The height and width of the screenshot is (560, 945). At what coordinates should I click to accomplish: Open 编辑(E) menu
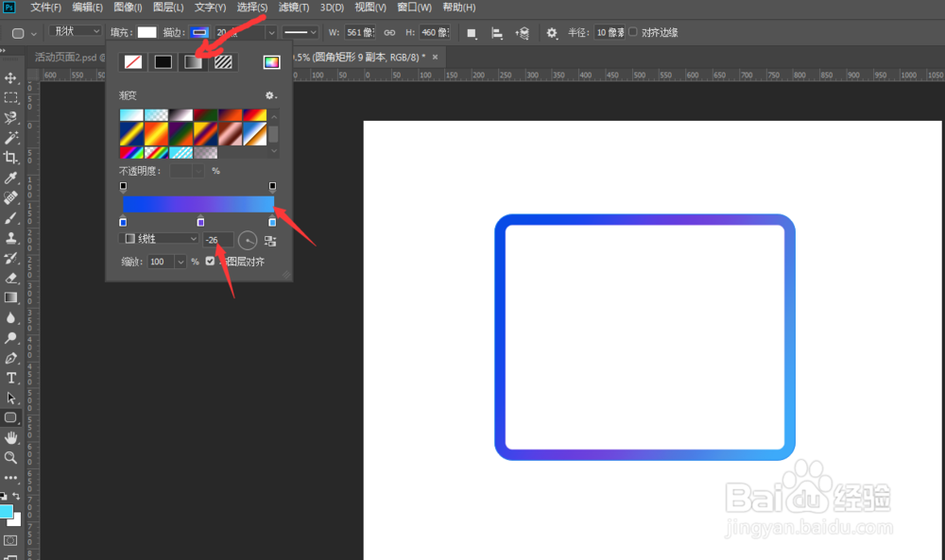(87, 8)
